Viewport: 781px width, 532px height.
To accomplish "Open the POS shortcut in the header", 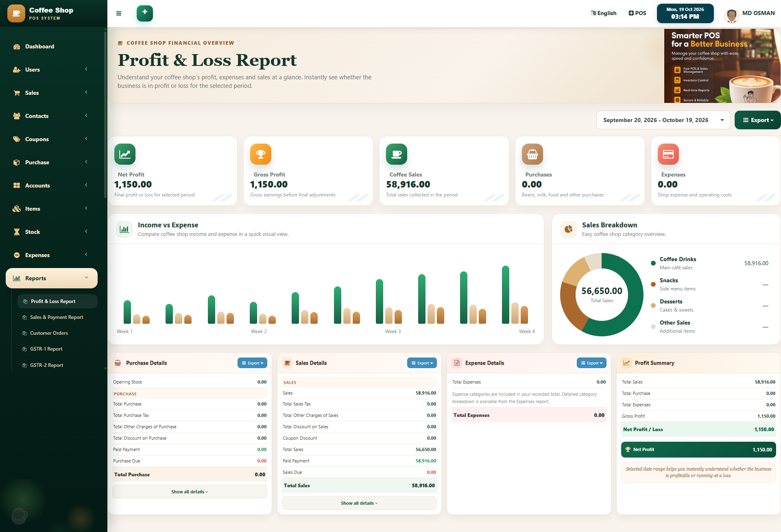I will (x=637, y=13).
